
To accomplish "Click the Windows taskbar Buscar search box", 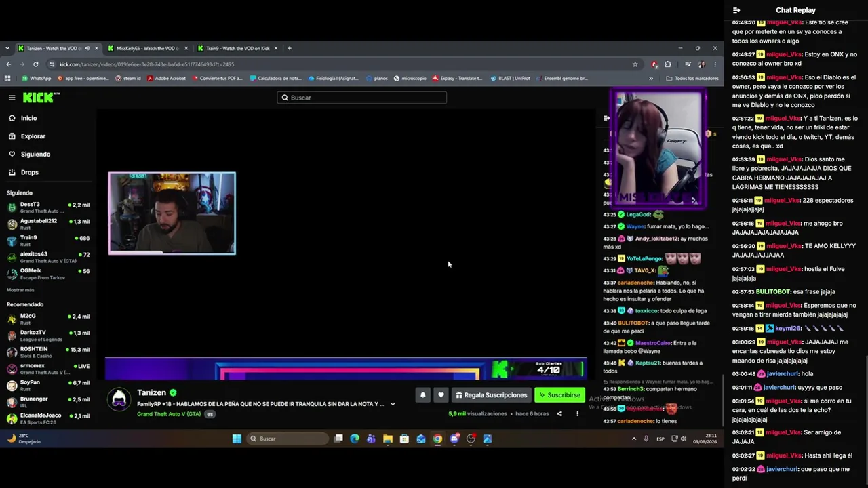I will coord(288,439).
